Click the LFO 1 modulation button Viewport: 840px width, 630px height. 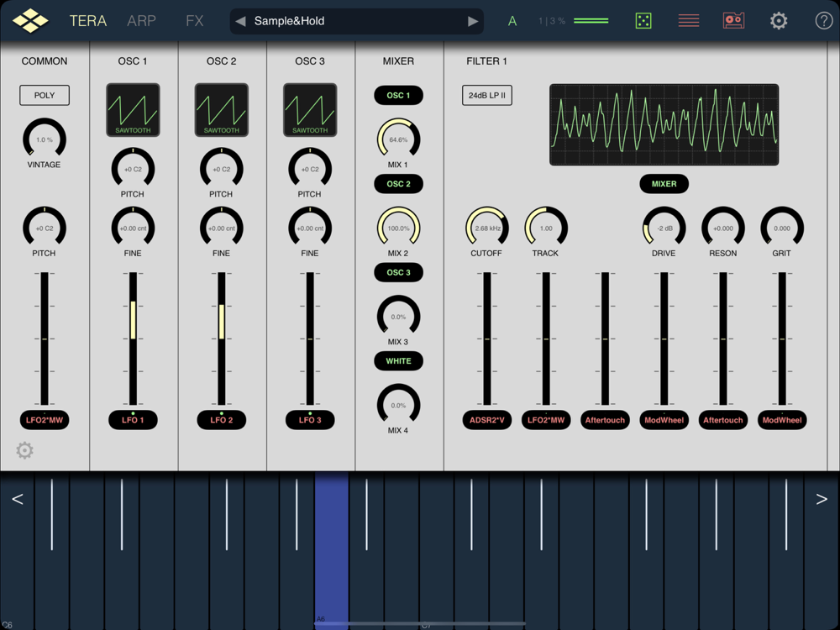pyautogui.click(x=133, y=420)
